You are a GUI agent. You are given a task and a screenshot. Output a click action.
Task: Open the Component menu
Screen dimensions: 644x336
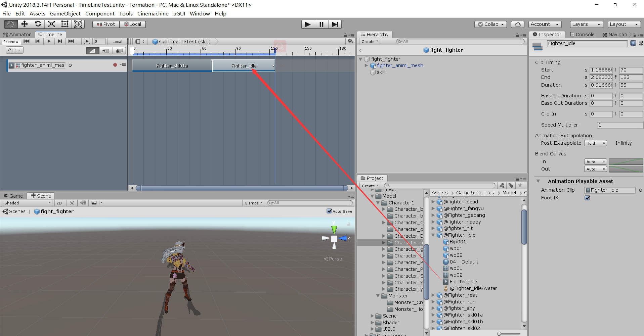coord(100,13)
